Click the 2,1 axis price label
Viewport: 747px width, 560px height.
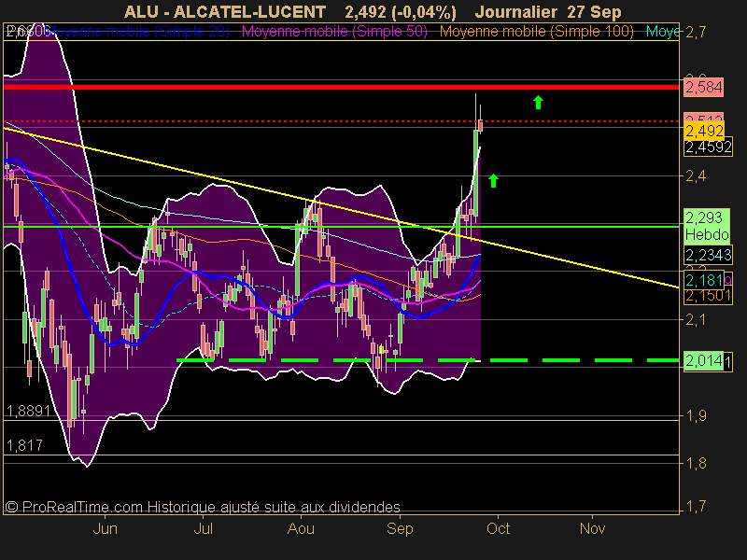click(x=696, y=320)
